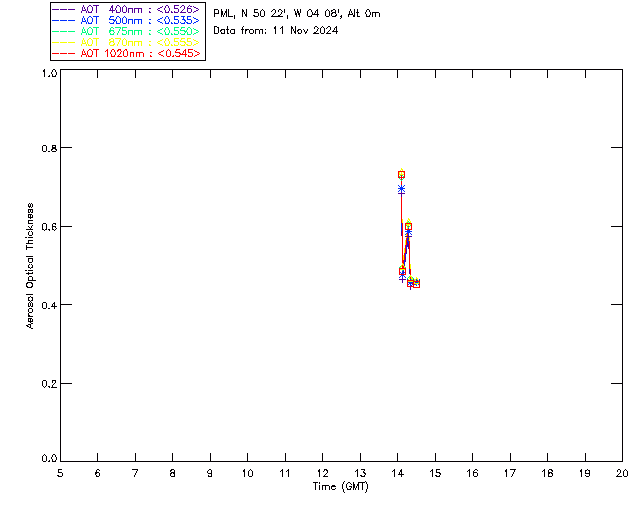Click the PML station location text
640x512 pixels.
tap(297, 14)
